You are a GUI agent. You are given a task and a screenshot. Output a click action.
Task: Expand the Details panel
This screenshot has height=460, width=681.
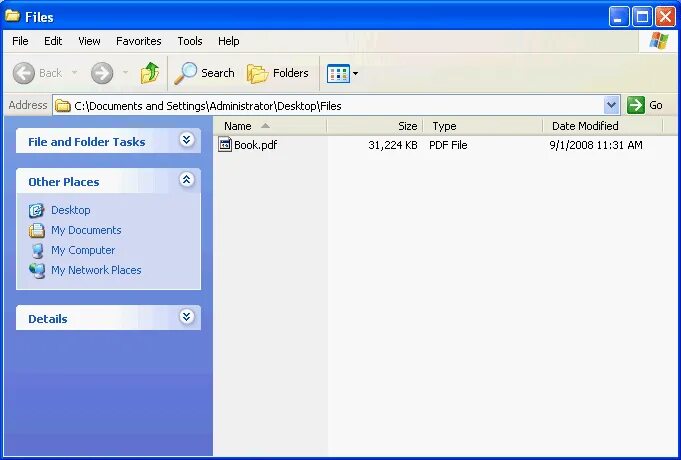pyautogui.click(x=186, y=317)
